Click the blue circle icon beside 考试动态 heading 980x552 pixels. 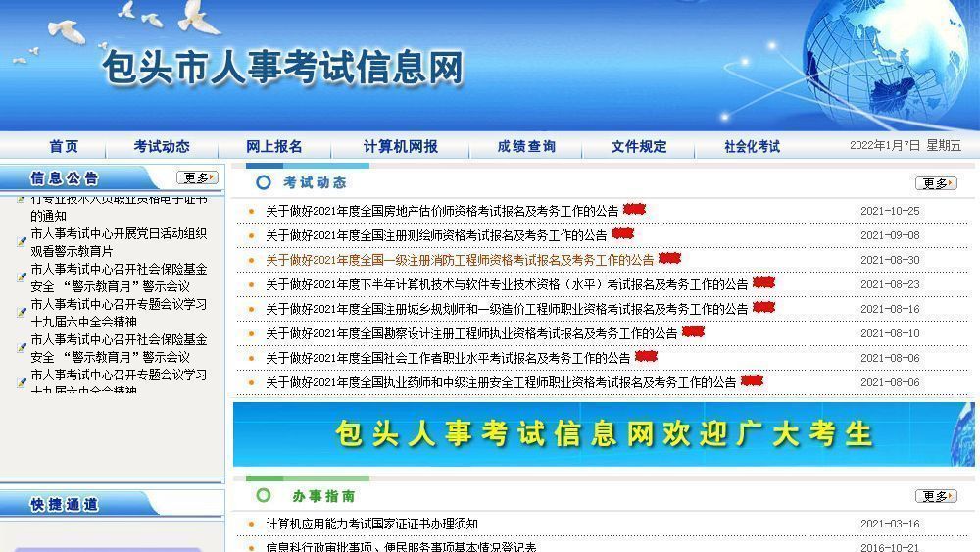[x=263, y=182]
